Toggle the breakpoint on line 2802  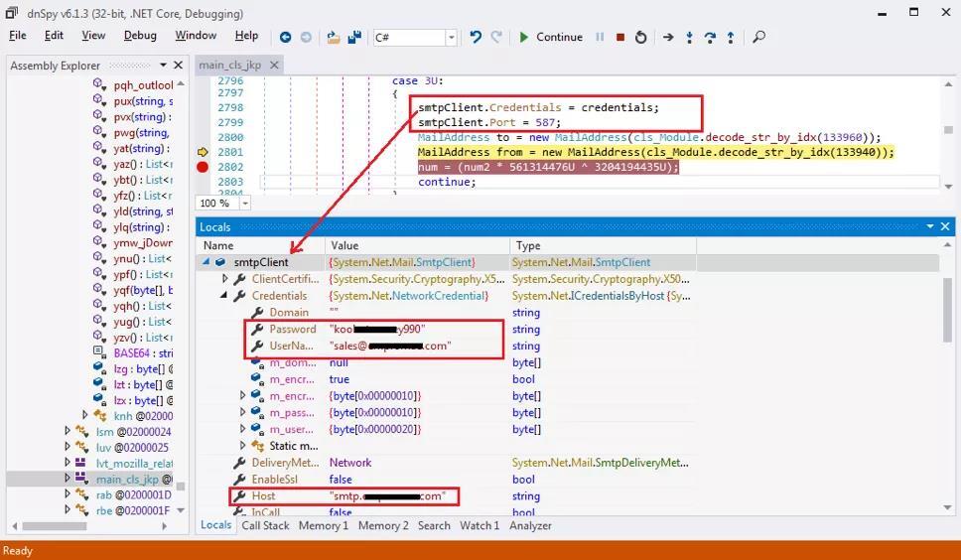[x=203, y=167]
